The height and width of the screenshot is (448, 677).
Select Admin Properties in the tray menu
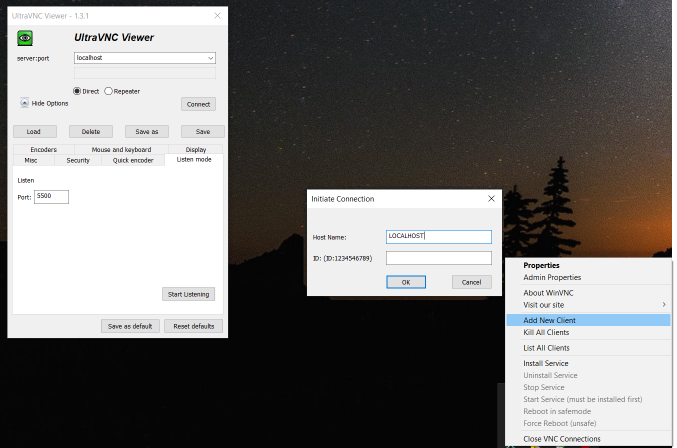pos(552,277)
